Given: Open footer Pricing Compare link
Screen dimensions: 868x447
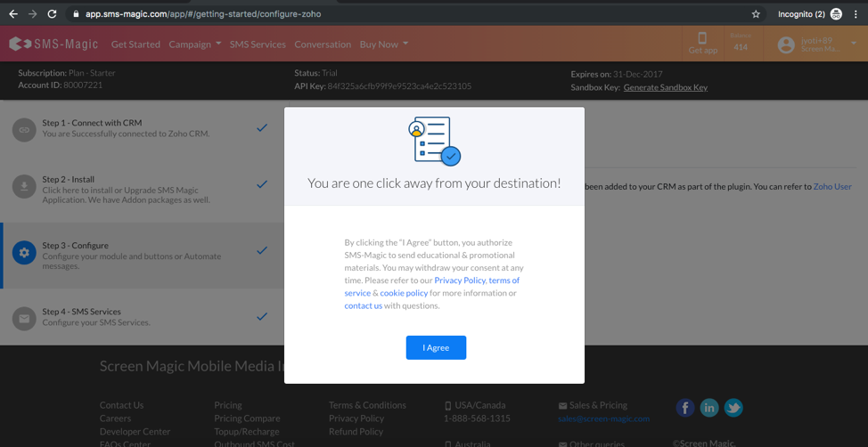Looking at the screenshot, I should pos(247,419).
